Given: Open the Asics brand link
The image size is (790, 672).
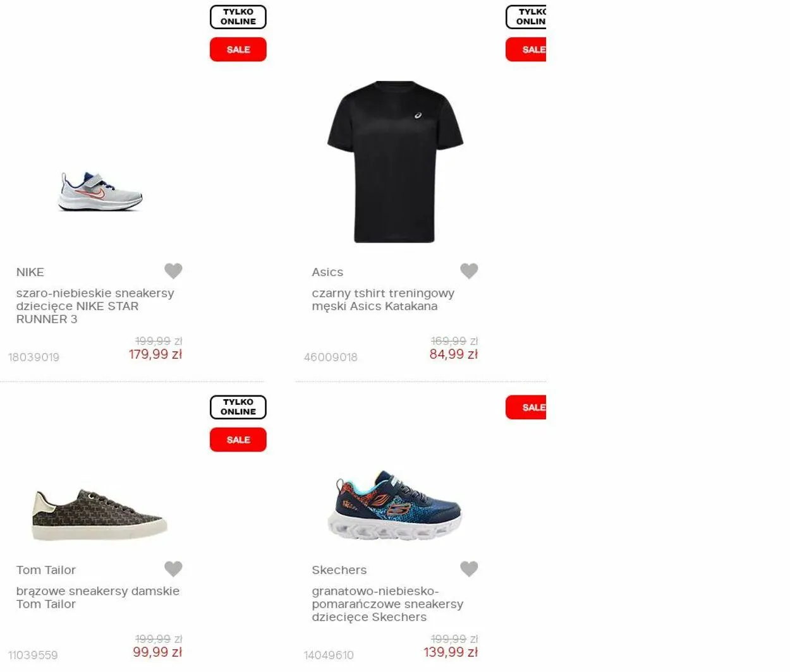Looking at the screenshot, I should [327, 272].
